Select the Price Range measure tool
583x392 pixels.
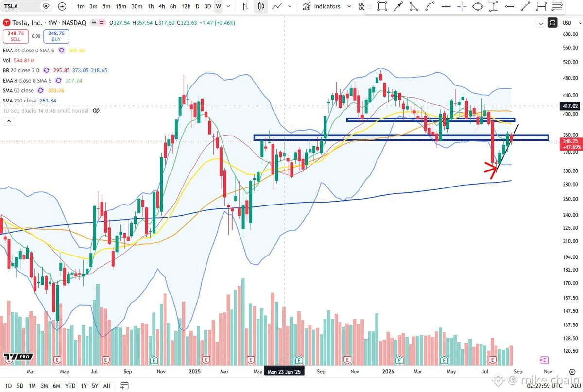[494, 6]
